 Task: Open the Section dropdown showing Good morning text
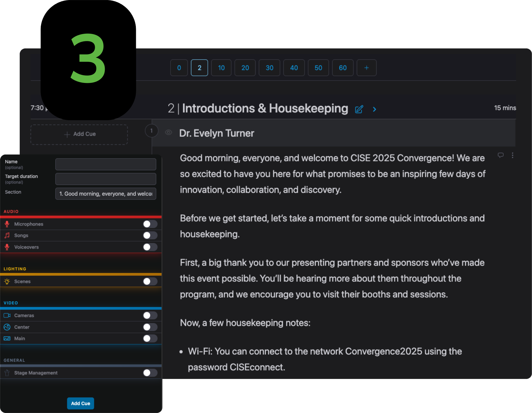pyautogui.click(x=106, y=194)
